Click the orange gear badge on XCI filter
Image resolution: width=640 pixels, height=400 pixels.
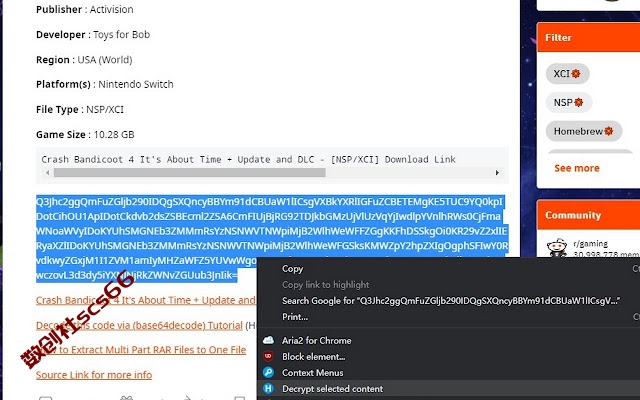576,74
